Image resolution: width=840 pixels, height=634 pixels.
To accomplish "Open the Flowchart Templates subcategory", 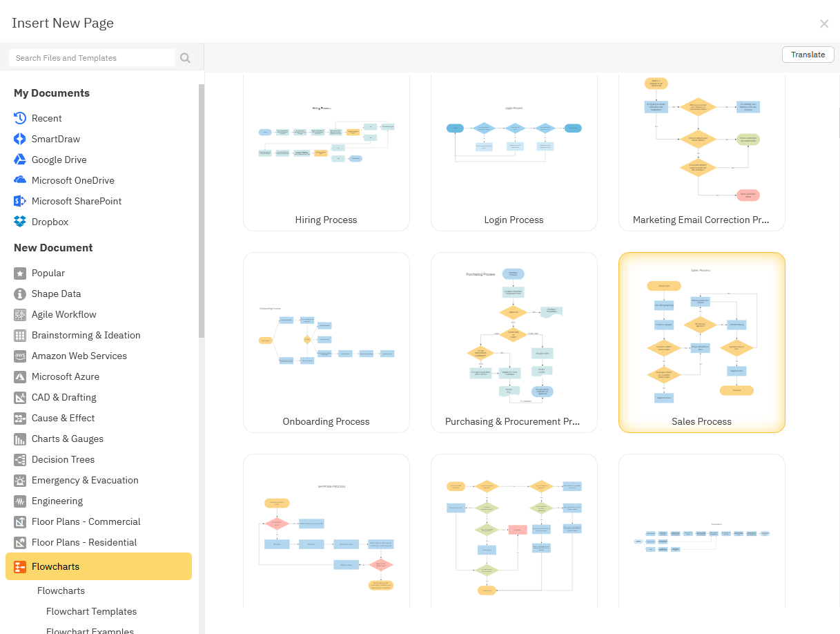I will 91,611.
